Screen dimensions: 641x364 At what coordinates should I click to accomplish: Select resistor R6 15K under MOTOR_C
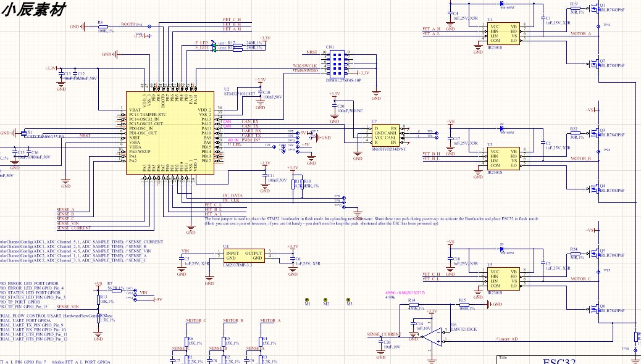pyautogui.click(x=187, y=342)
